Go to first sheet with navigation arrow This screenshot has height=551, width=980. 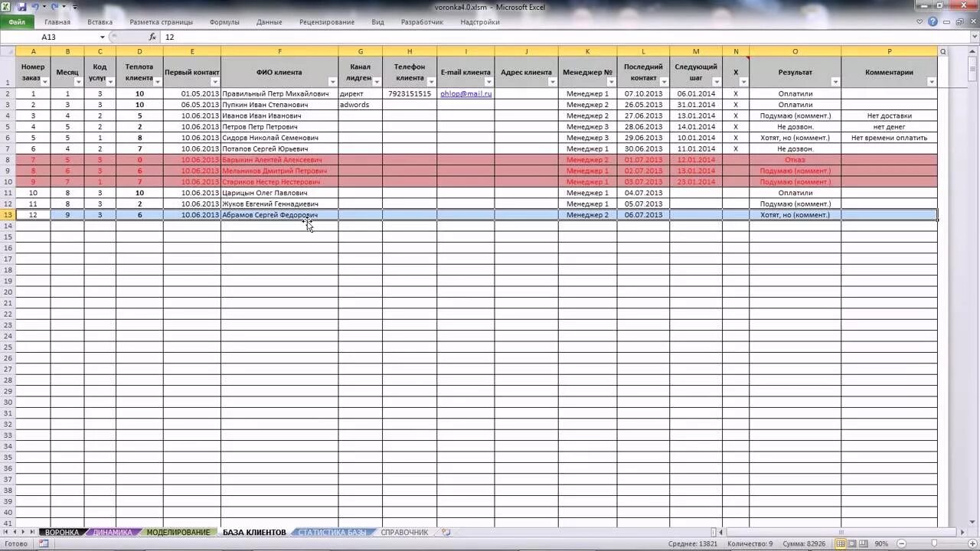(x=6, y=532)
